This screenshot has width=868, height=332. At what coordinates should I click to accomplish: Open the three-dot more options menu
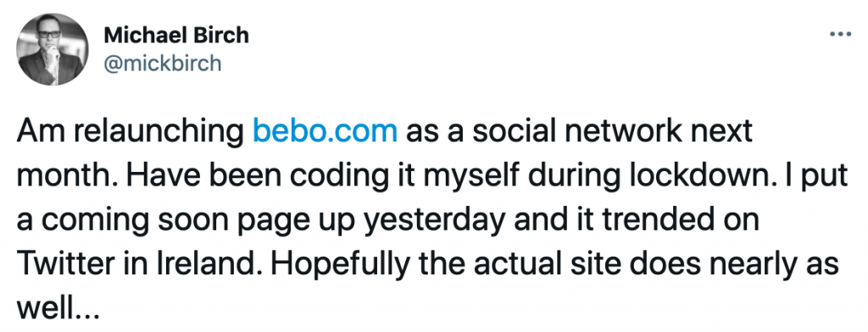840,35
